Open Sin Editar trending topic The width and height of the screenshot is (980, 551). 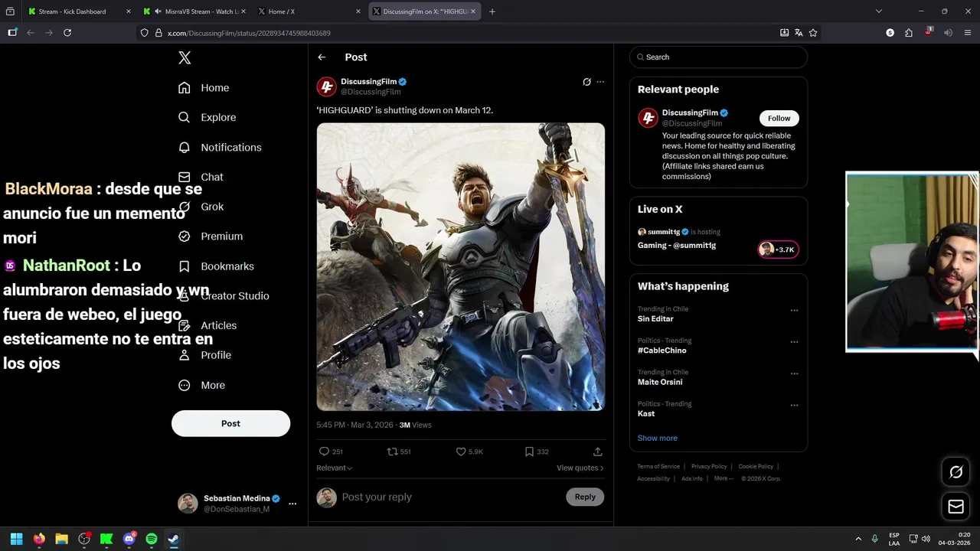click(655, 318)
